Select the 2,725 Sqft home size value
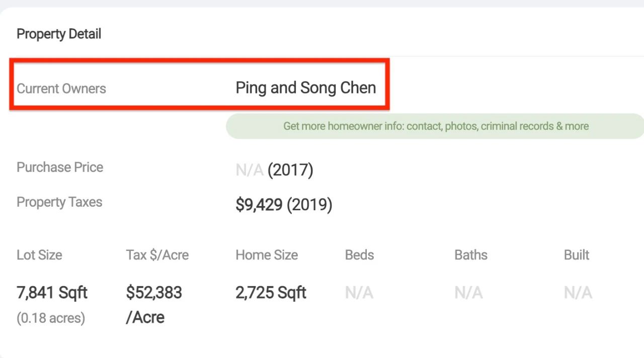This screenshot has width=644, height=358. point(271,293)
